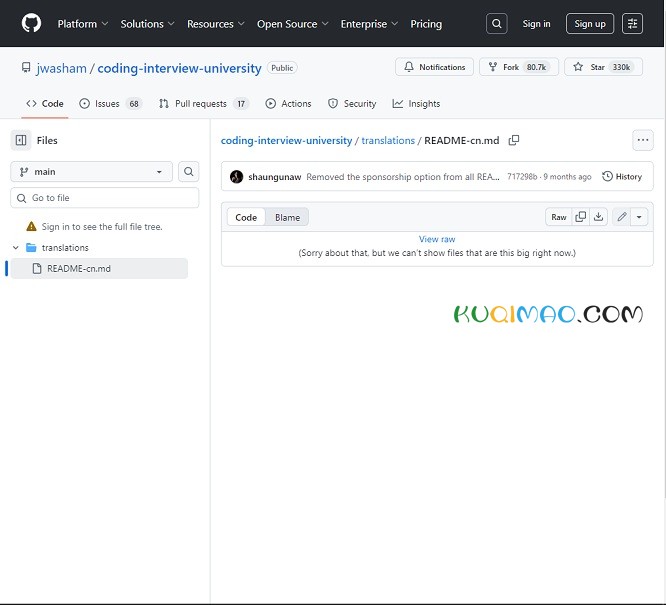Viewport: 666px width, 605px height.
Task: Switch to the Code repository tab
Action: coord(45,104)
